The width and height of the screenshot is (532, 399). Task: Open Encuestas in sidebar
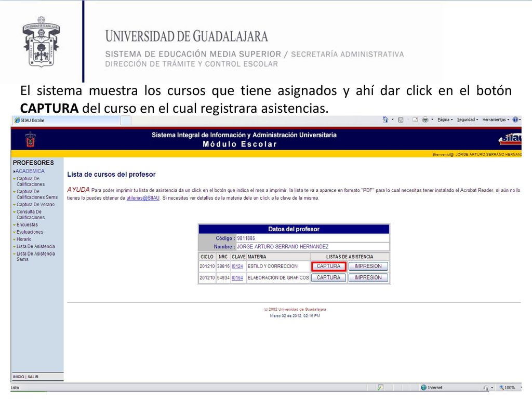point(27,224)
